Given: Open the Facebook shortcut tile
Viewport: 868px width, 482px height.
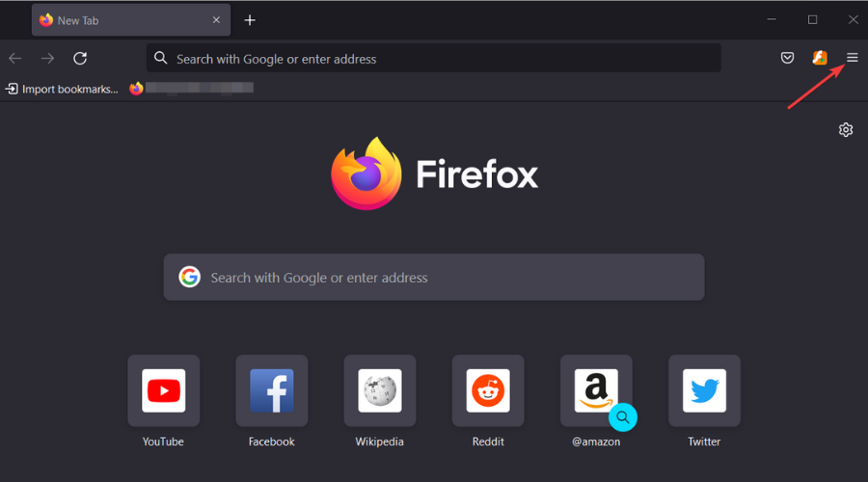Looking at the screenshot, I should pyautogui.click(x=272, y=390).
